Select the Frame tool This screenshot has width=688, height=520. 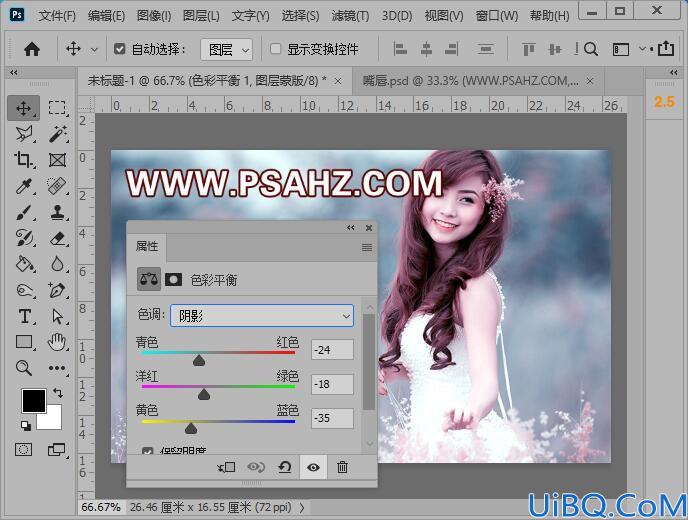click(57, 160)
